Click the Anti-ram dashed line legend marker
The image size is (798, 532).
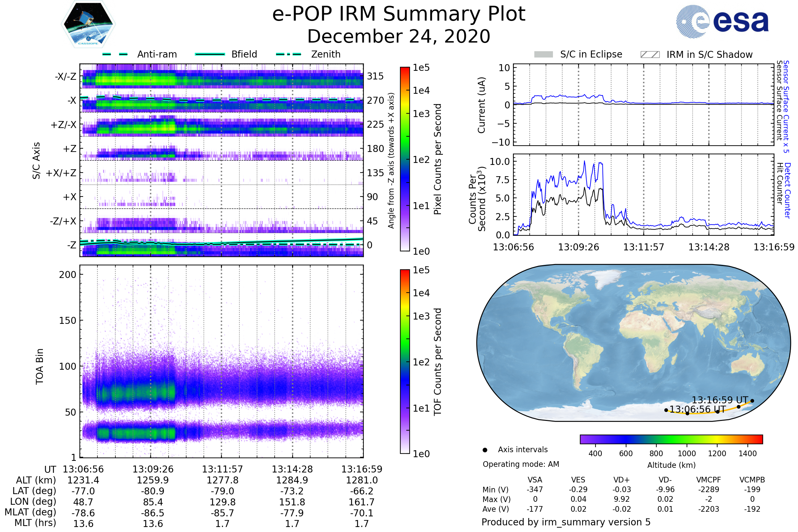tap(115, 54)
